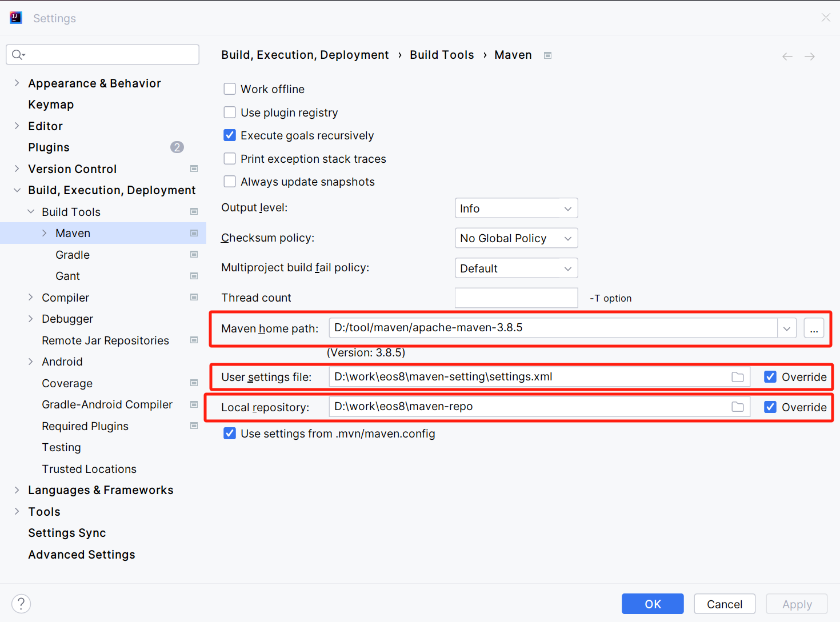Viewport: 840px width, 622px height.
Task: Open the help question mark icon
Action: (21, 604)
